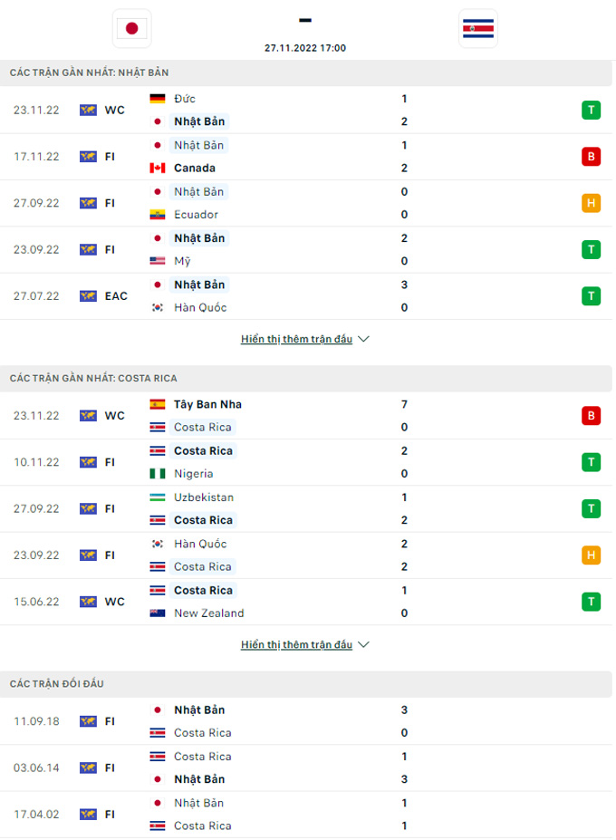Open the Canada team link
The width and height of the screenshot is (616, 840).
(x=194, y=168)
